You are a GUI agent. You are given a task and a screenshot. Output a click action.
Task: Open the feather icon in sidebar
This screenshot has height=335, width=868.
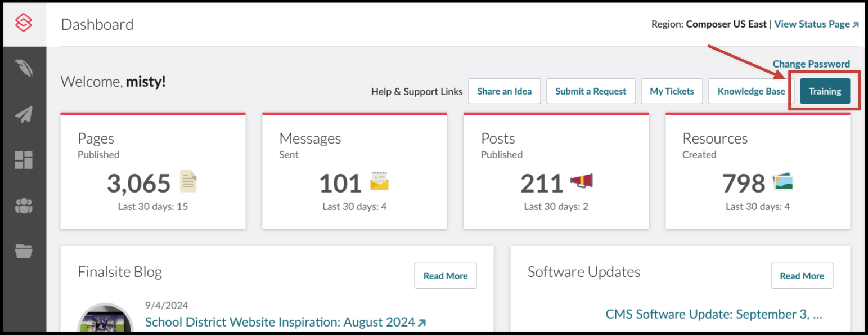tap(24, 68)
